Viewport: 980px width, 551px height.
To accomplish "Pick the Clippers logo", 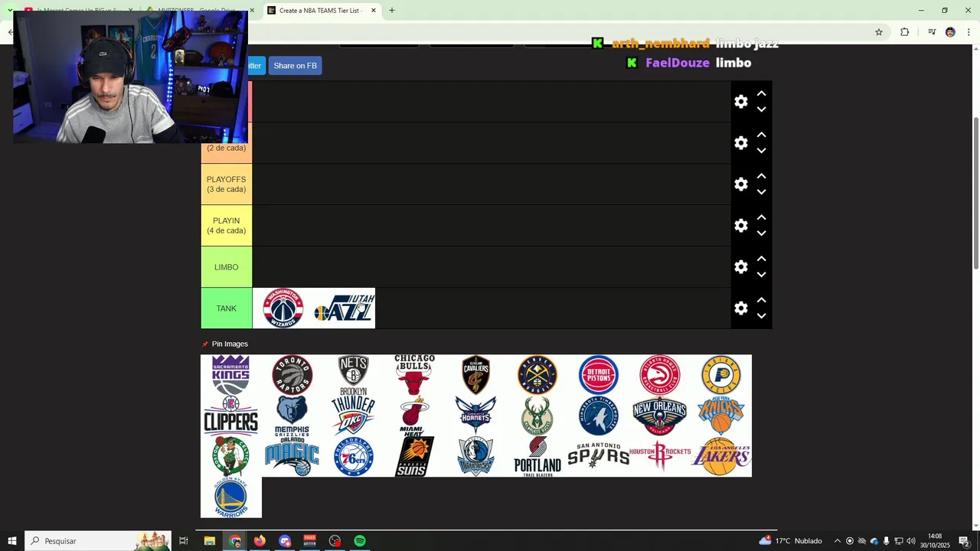I will pyautogui.click(x=231, y=416).
